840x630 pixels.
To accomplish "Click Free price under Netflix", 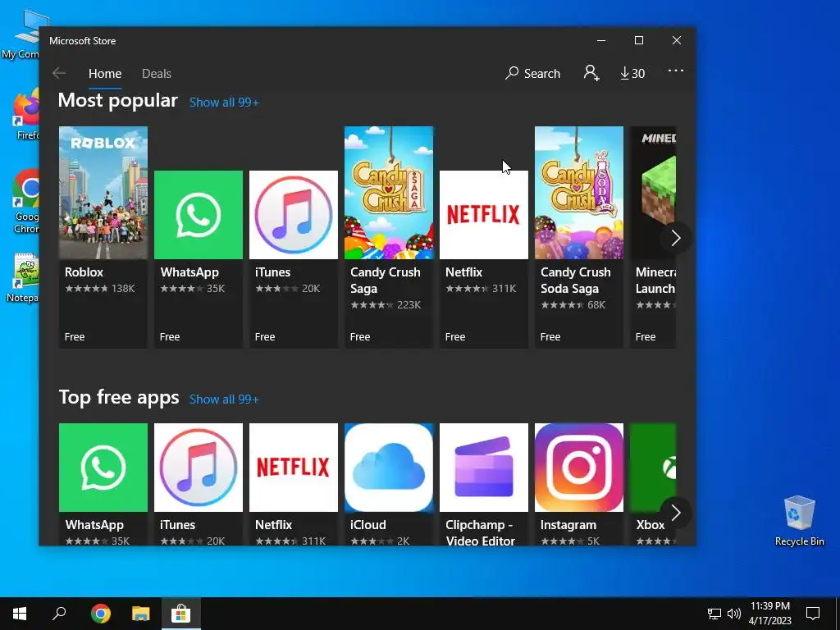I will coord(454,337).
